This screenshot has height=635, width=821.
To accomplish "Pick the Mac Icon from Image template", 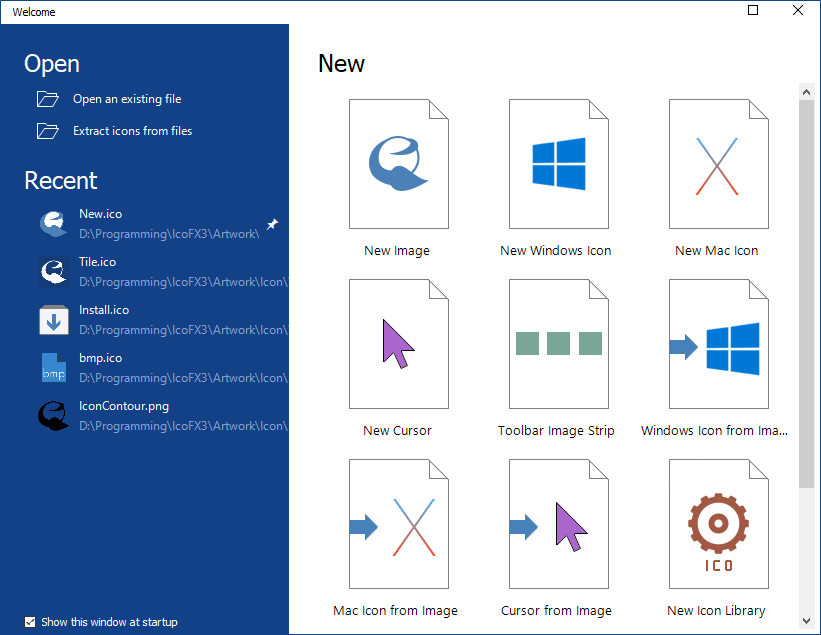I will click(398, 525).
